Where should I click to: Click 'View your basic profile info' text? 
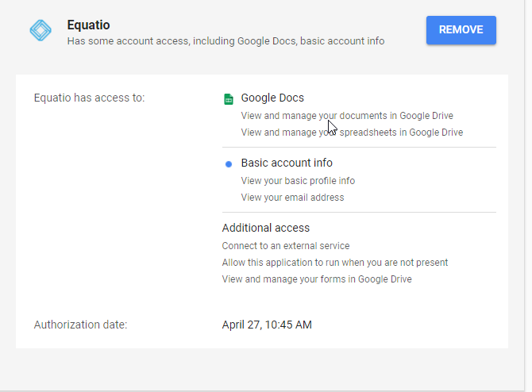(298, 181)
